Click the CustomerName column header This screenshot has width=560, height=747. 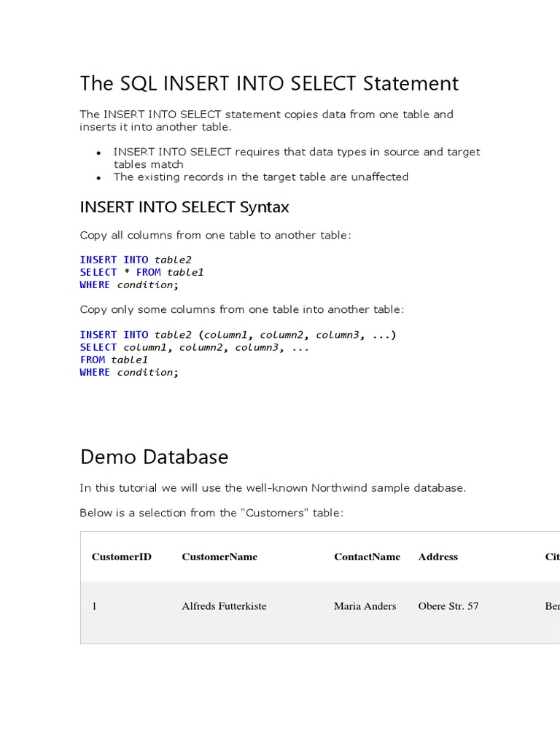(219, 557)
